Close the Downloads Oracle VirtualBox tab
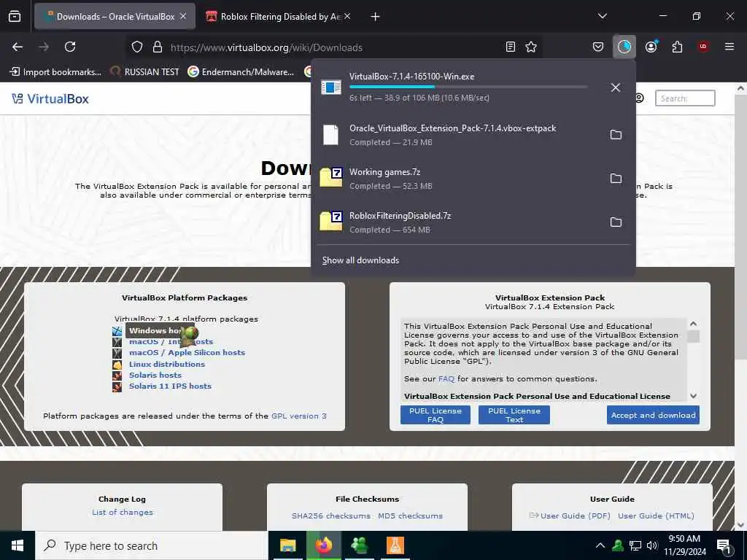747x560 pixels. click(x=183, y=16)
